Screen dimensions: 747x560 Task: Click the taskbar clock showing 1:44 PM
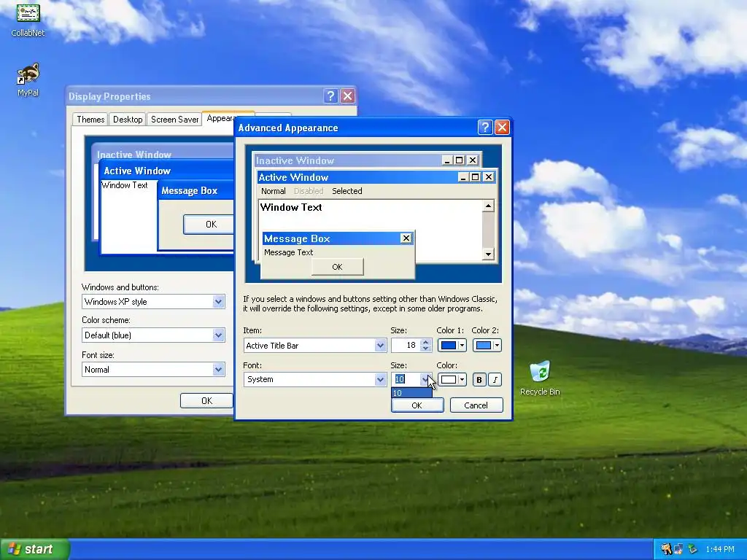click(x=720, y=550)
